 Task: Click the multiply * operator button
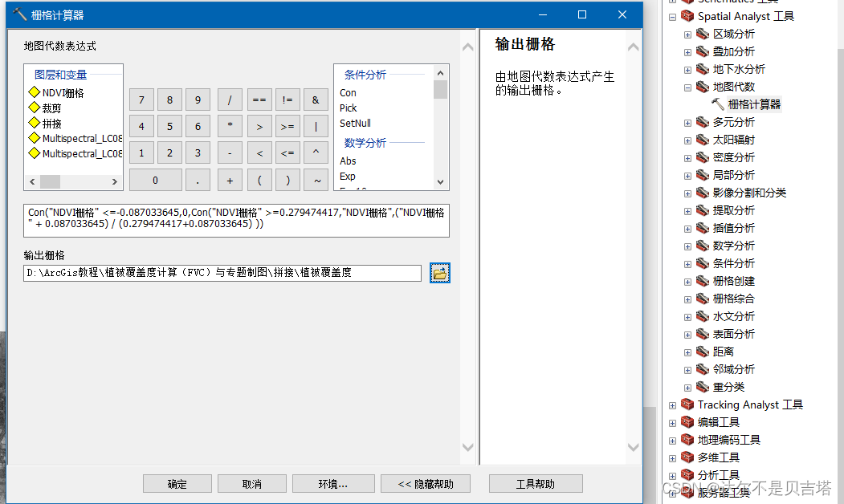[230, 127]
